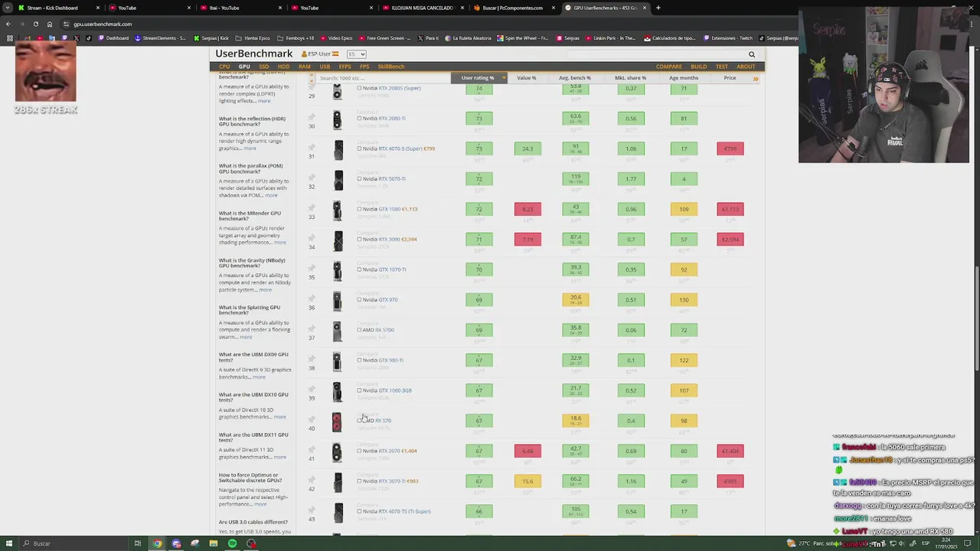This screenshot has height=551, width=980.
Task: Open RTX 3090 GPU thumbnail image
Action: tap(338, 240)
